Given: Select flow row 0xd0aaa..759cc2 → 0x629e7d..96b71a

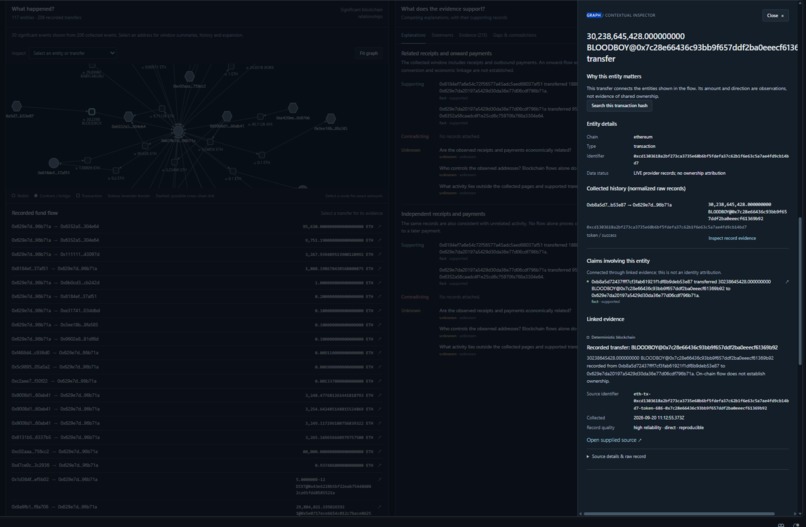Looking at the screenshot, I should pyautogui.click(x=197, y=451).
